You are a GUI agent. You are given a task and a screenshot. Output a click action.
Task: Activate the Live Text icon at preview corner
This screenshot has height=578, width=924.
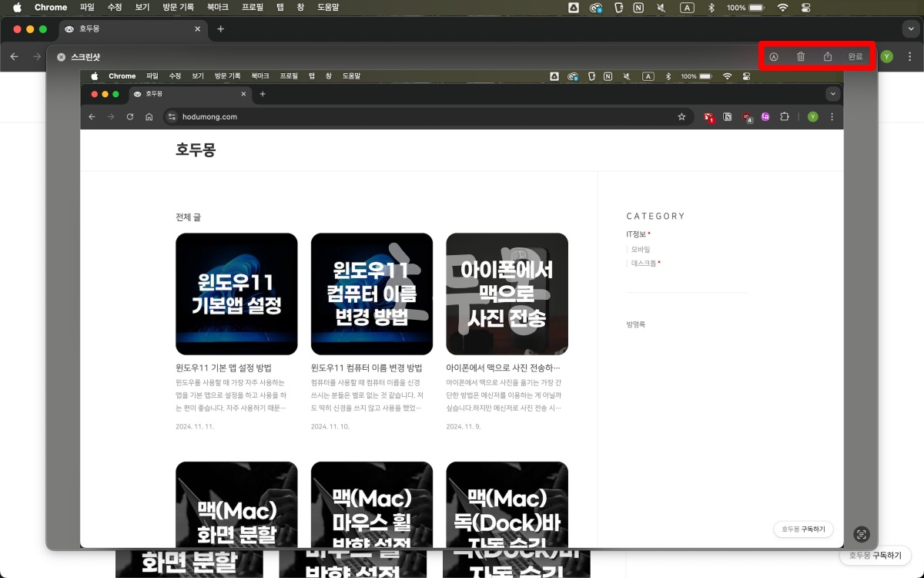tap(862, 534)
